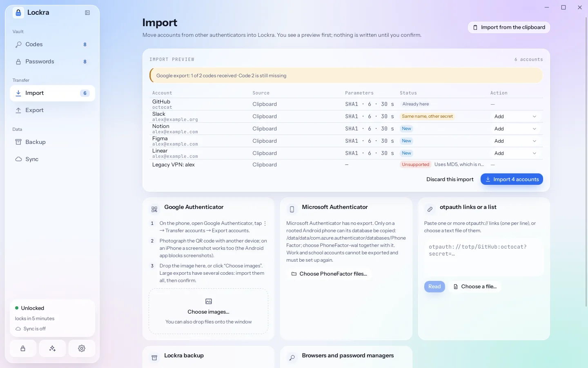Image resolution: width=588 pixels, height=368 pixels.
Task: Click the Lockra padlock logo icon
Action: pos(18,13)
